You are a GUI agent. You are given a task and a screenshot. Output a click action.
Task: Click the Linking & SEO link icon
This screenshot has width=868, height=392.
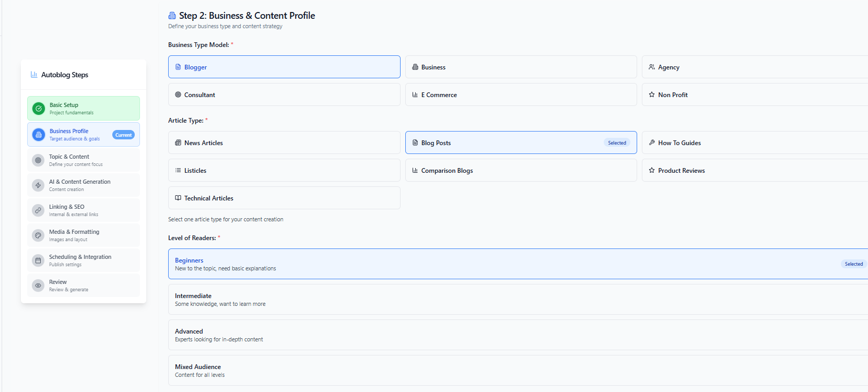38,210
